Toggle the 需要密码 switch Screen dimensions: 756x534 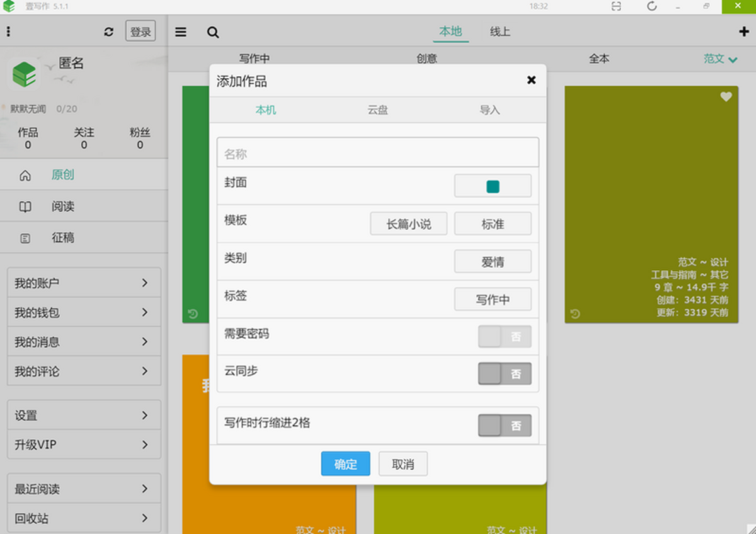(505, 337)
